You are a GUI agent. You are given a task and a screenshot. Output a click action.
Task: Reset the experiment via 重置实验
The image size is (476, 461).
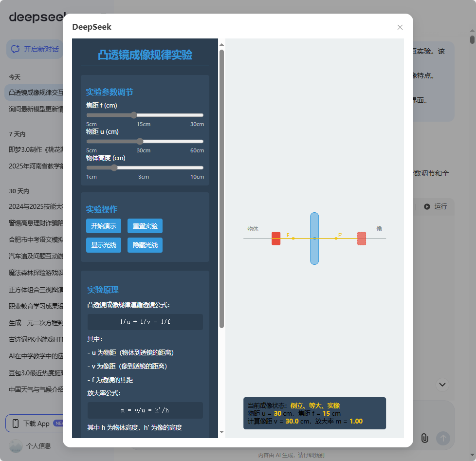pyautogui.click(x=145, y=226)
